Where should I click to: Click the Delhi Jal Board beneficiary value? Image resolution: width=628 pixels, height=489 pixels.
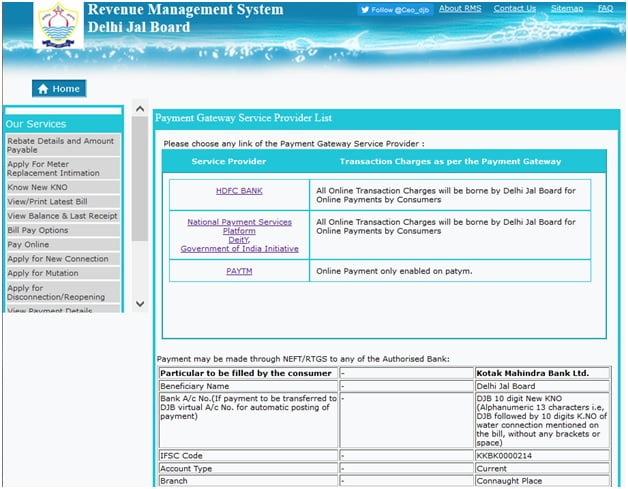point(505,386)
